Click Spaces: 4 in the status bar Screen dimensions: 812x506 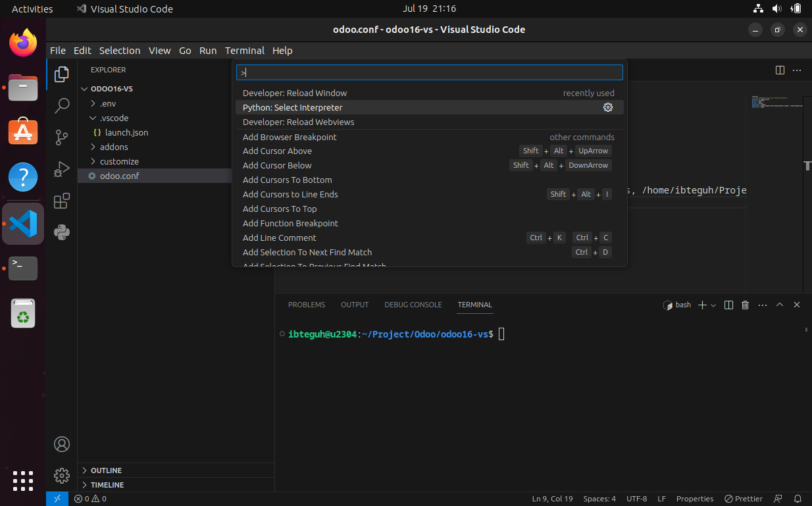point(599,498)
